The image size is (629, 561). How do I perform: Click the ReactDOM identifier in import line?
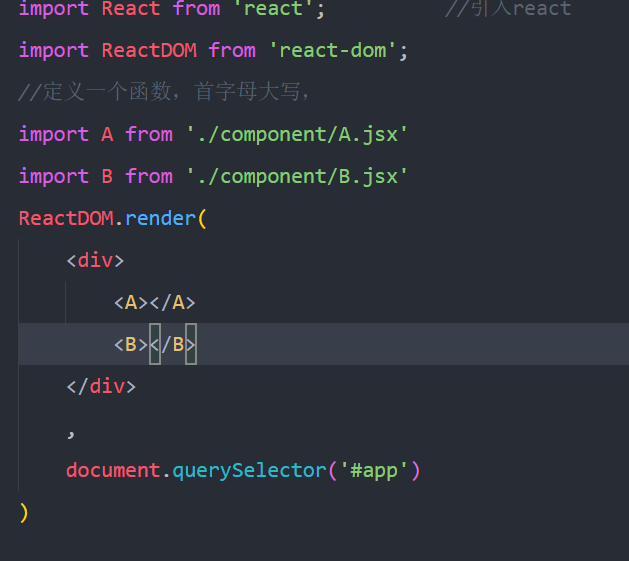point(149,51)
